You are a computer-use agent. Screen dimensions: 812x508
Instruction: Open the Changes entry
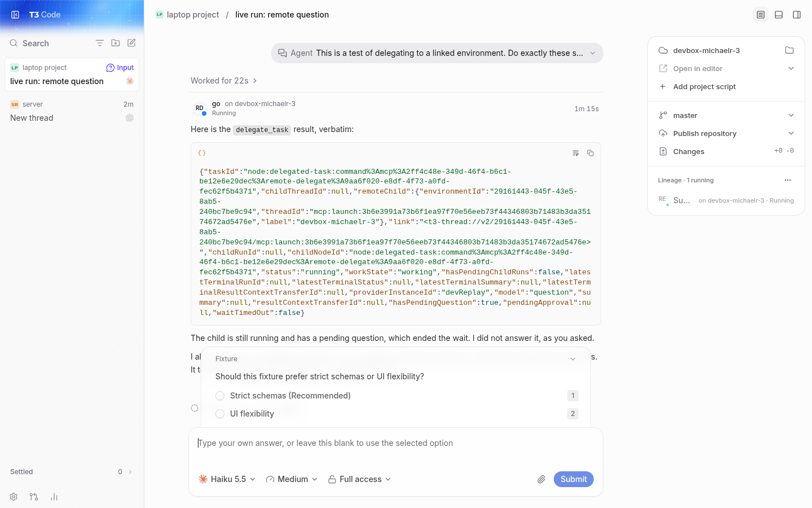[x=726, y=151]
